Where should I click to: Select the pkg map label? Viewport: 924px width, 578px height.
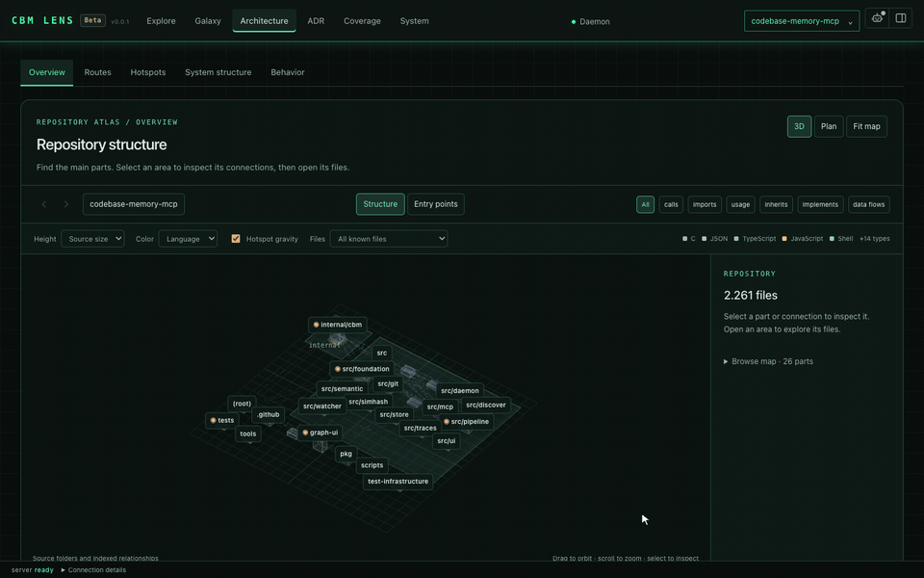(346, 454)
